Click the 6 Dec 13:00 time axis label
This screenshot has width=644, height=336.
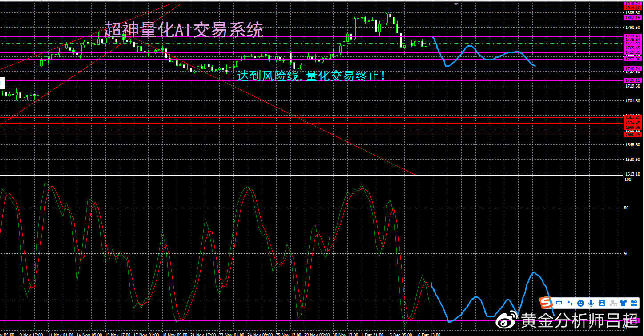click(x=429, y=334)
